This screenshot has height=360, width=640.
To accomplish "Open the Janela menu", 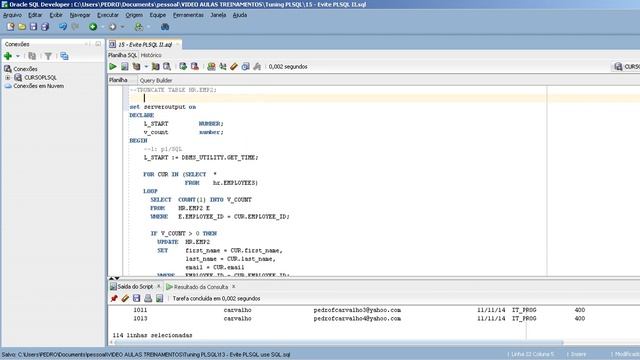I will [x=218, y=15].
